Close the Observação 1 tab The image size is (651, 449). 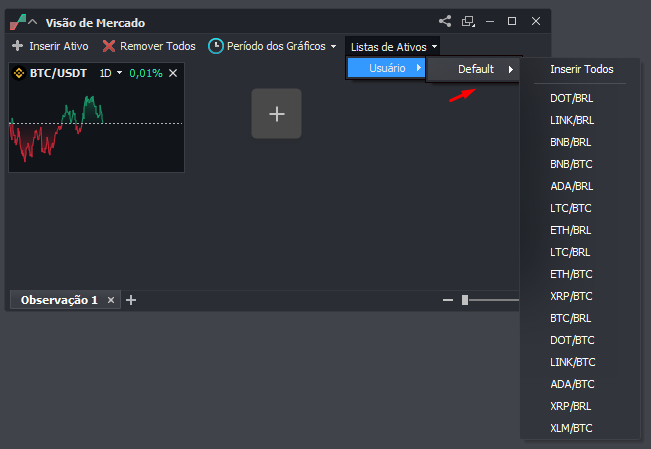pyautogui.click(x=111, y=300)
